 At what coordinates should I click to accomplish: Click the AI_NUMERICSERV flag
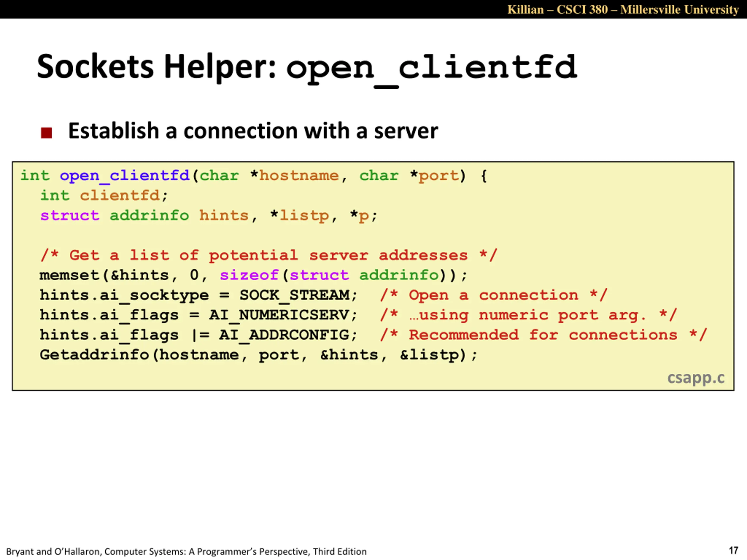pyautogui.click(x=279, y=315)
